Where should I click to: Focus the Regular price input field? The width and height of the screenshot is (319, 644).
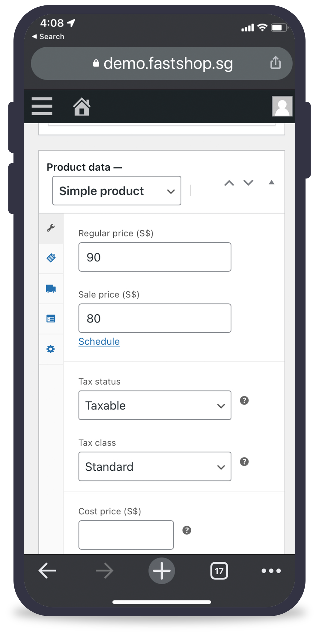coord(155,257)
